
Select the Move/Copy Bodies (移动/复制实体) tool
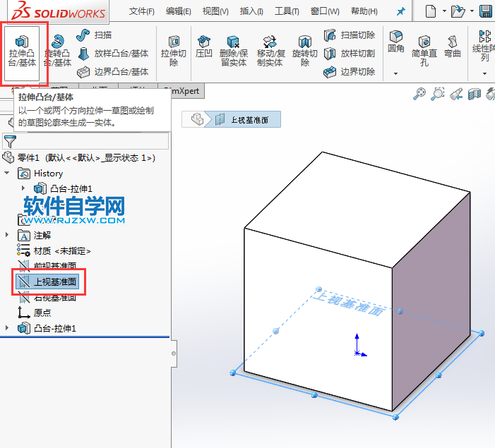click(270, 51)
